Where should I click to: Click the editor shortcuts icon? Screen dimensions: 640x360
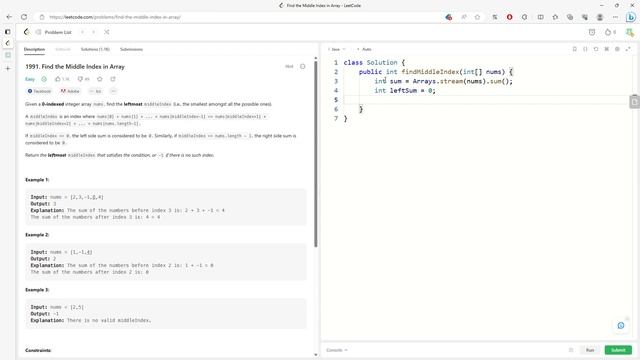point(607,49)
